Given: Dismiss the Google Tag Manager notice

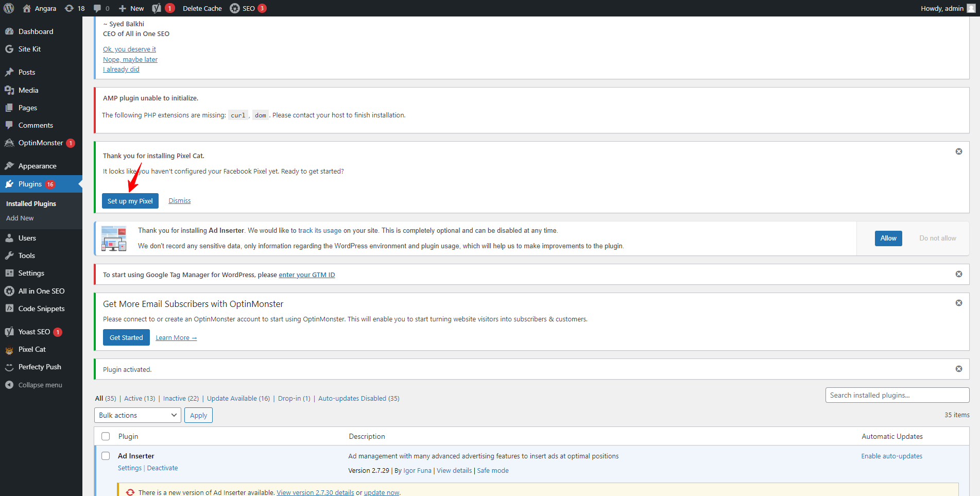Looking at the screenshot, I should [959, 274].
